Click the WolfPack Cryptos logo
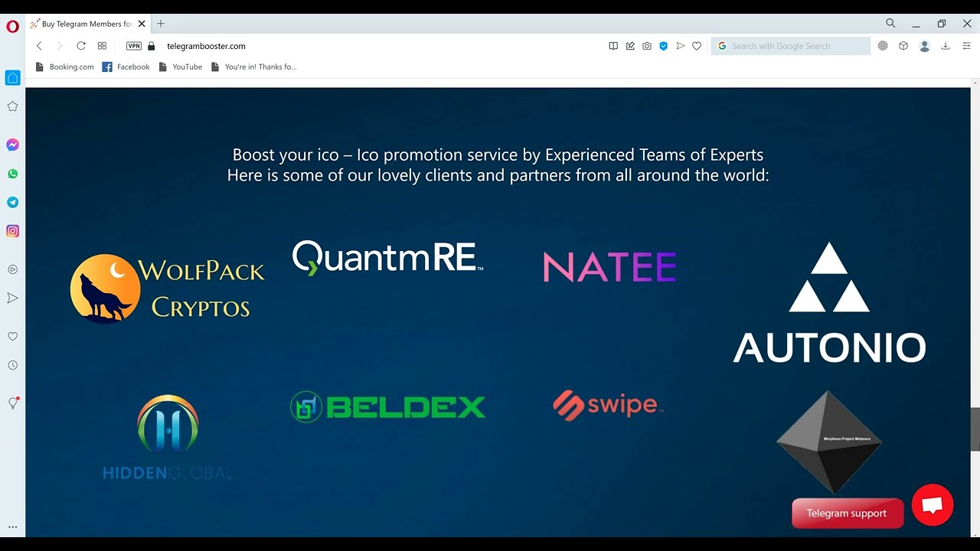The image size is (980, 551). pyautogui.click(x=167, y=289)
